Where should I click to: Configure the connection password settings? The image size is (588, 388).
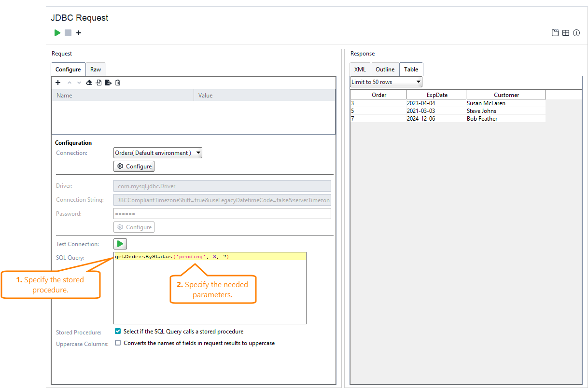click(134, 227)
